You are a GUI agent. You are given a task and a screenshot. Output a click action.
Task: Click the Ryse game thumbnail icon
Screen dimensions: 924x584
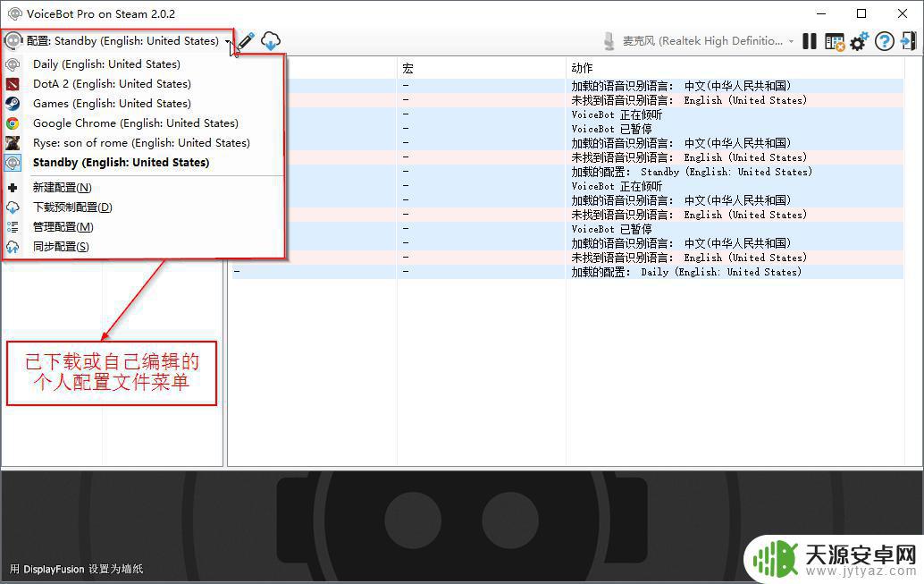tap(13, 143)
